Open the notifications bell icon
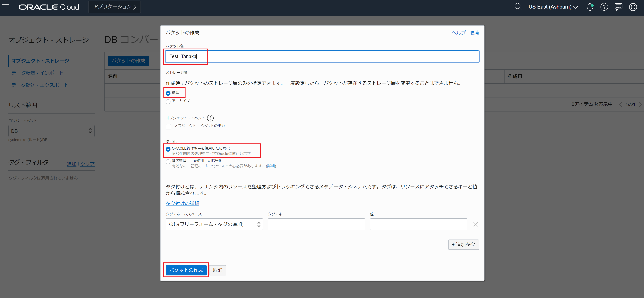The image size is (644, 298). (590, 7)
